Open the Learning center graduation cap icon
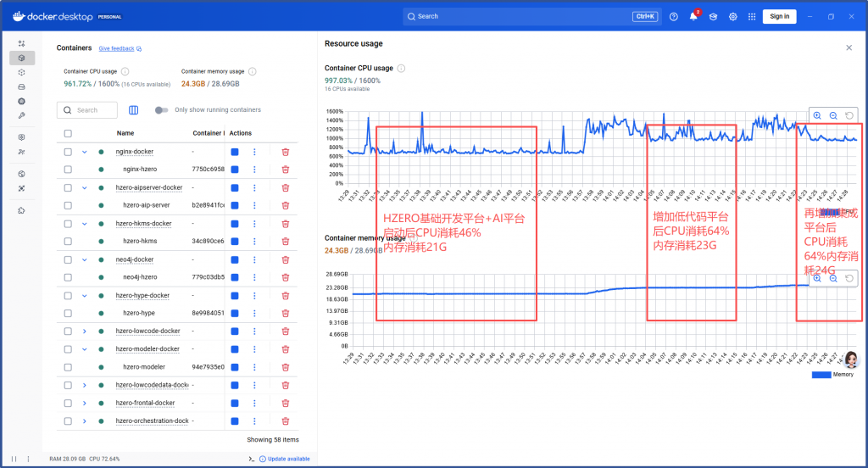 714,16
